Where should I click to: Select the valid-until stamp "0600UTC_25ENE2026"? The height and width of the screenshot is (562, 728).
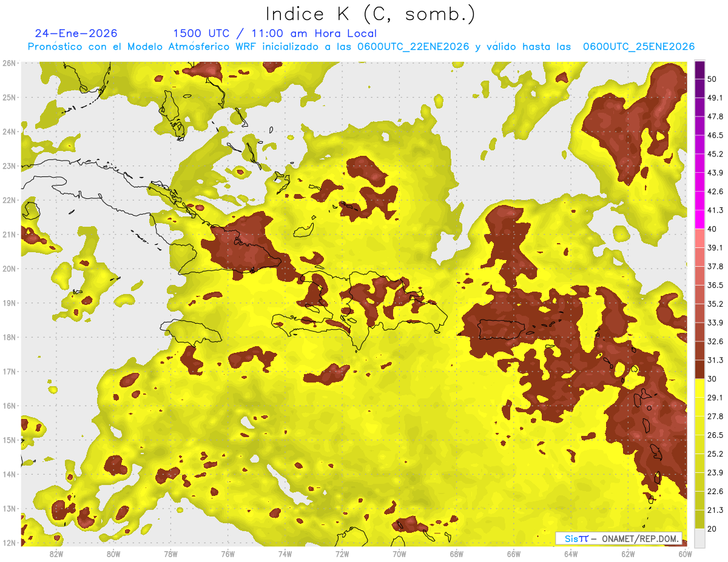pyautogui.click(x=639, y=46)
